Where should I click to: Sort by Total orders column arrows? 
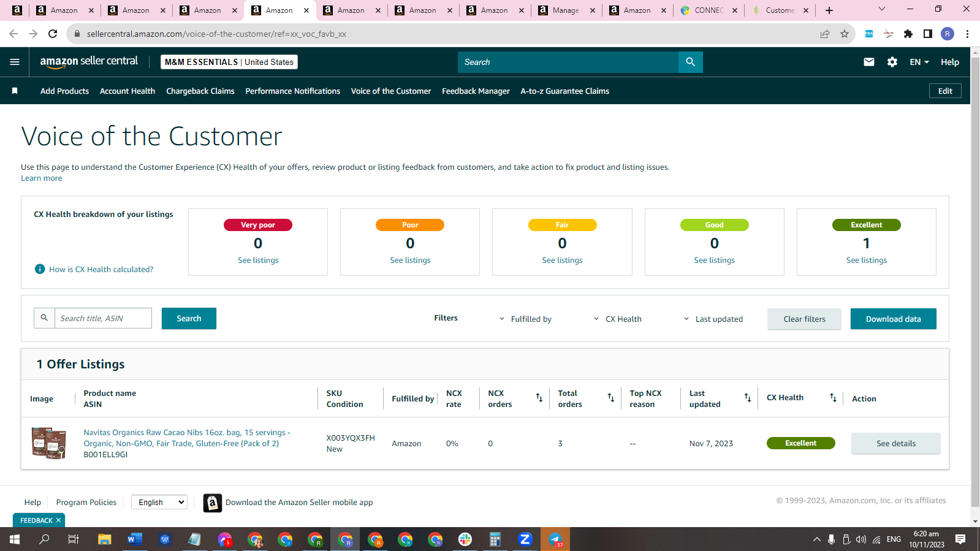click(x=611, y=398)
